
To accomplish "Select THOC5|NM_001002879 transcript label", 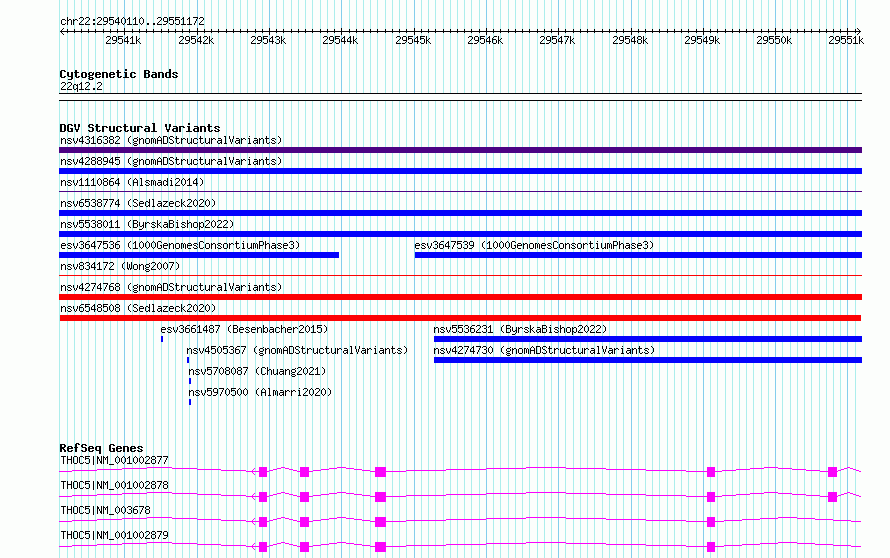I will [114, 535].
